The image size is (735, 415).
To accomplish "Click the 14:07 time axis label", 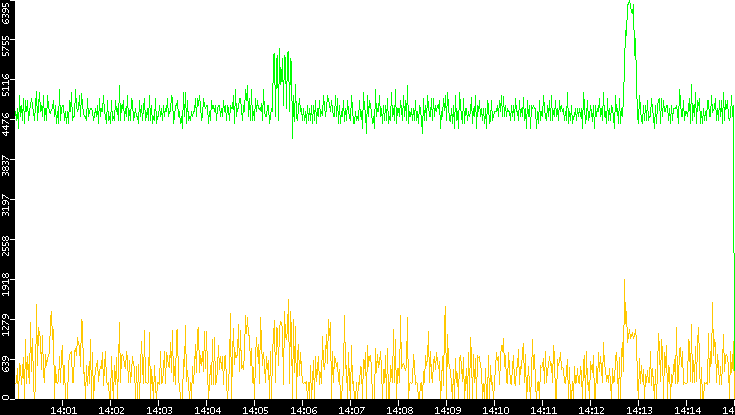I will (351, 410).
